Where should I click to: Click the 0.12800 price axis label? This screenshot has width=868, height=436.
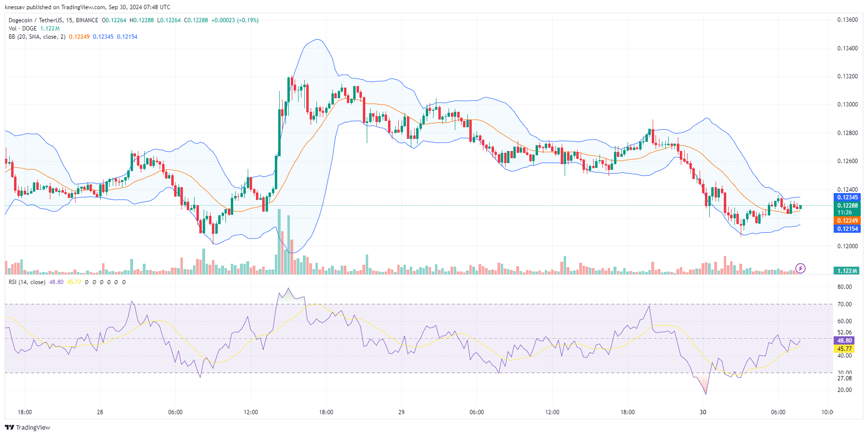pyautogui.click(x=848, y=133)
